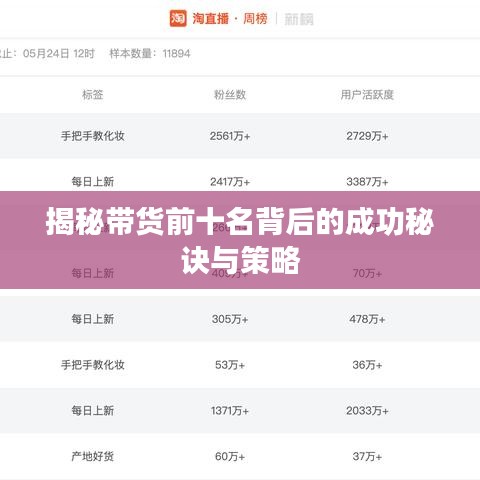Viewport: 480px width, 480px height.
Task: Click the blurred label next to 周榜
Action: (x=299, y=19)
